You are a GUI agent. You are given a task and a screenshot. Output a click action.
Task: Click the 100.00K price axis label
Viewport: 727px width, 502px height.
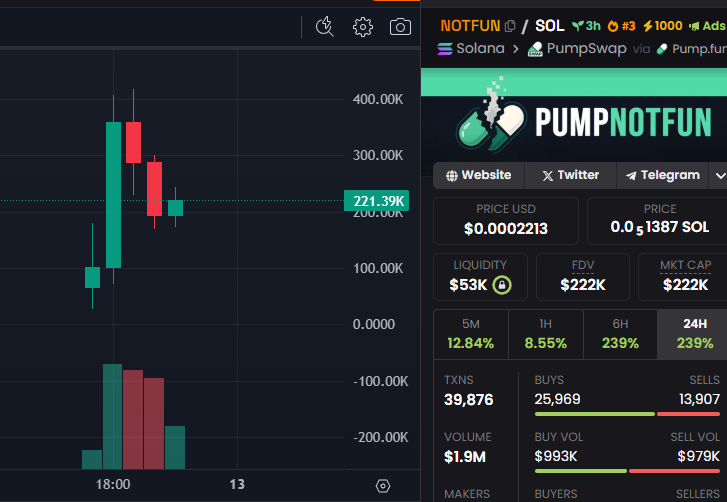point(378,268)
